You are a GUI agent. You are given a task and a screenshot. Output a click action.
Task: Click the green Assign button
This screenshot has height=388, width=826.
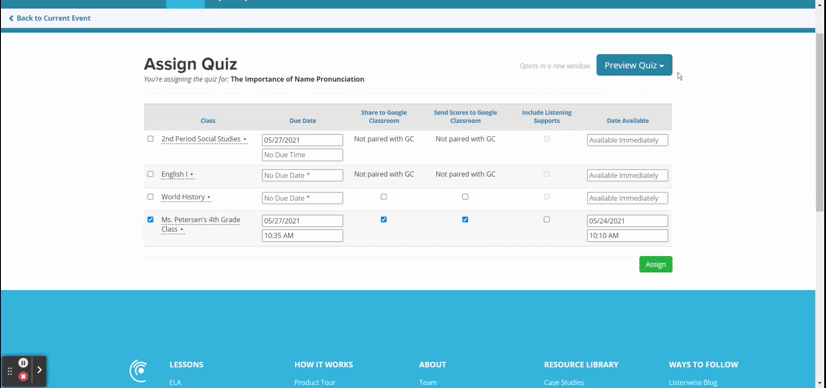point(655,264)
